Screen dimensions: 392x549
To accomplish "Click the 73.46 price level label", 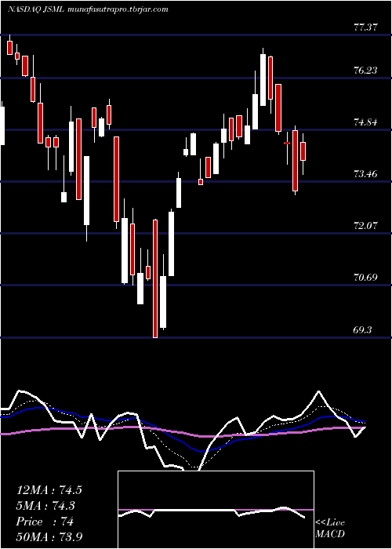I will tap(365, 173).
